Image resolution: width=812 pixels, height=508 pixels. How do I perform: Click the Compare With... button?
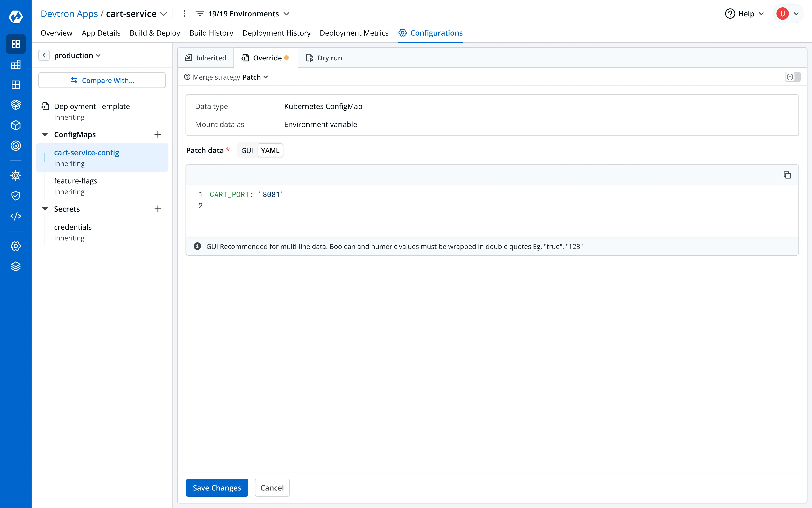(x=102, y=80)
